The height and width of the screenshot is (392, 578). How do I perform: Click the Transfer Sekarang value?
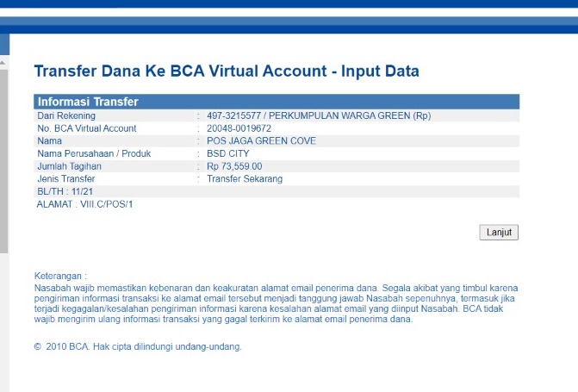245,178
